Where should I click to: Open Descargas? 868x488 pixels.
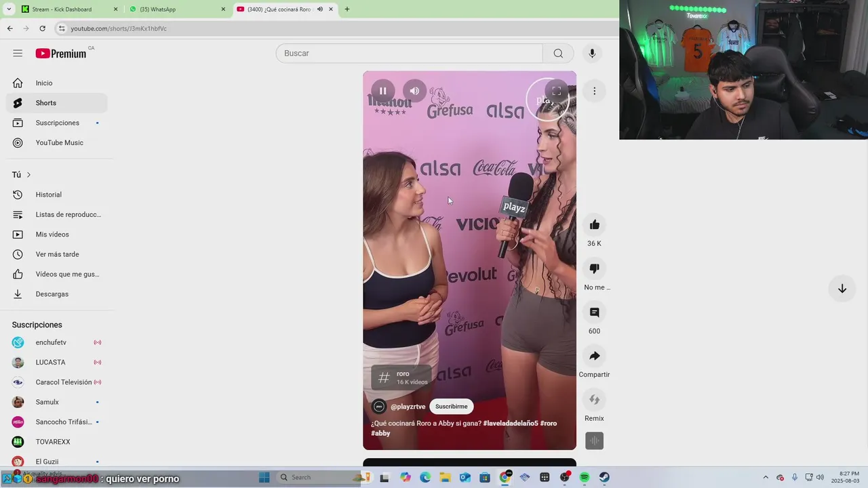57,294
